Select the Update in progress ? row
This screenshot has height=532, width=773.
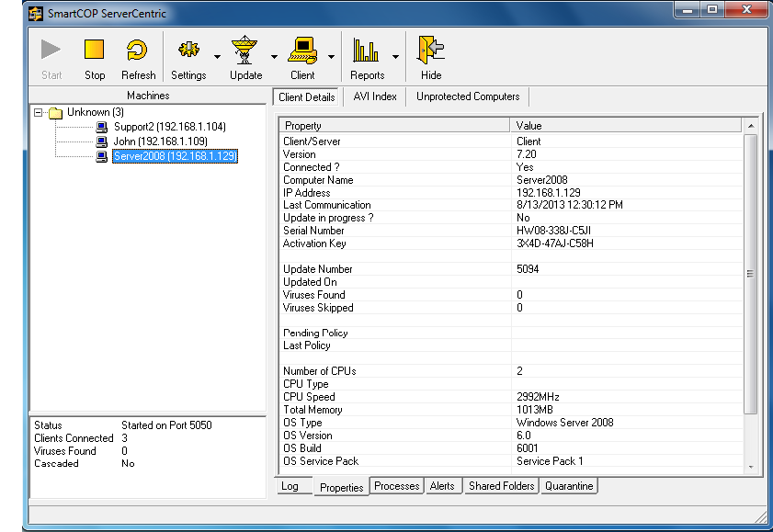pos(511,218)
